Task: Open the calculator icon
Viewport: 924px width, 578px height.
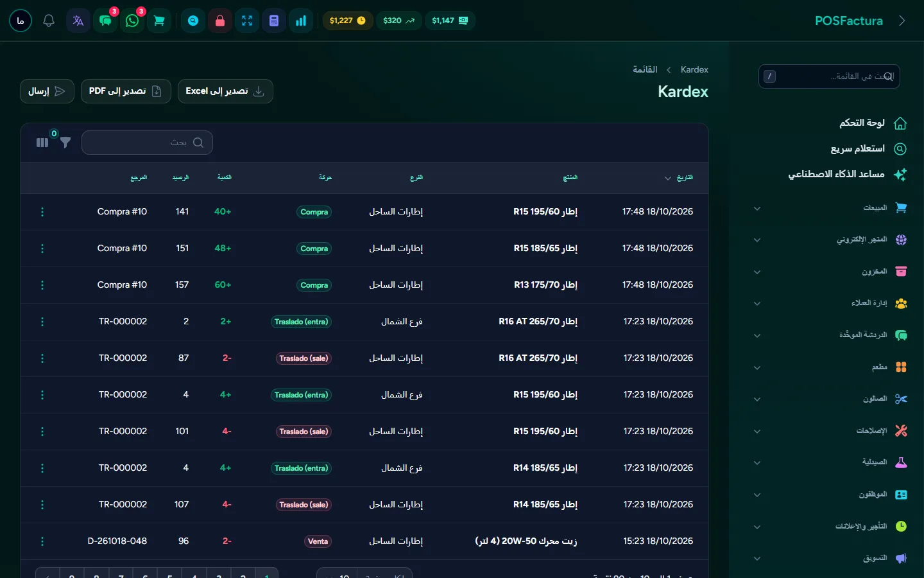Action: click(x=274, y=21)
